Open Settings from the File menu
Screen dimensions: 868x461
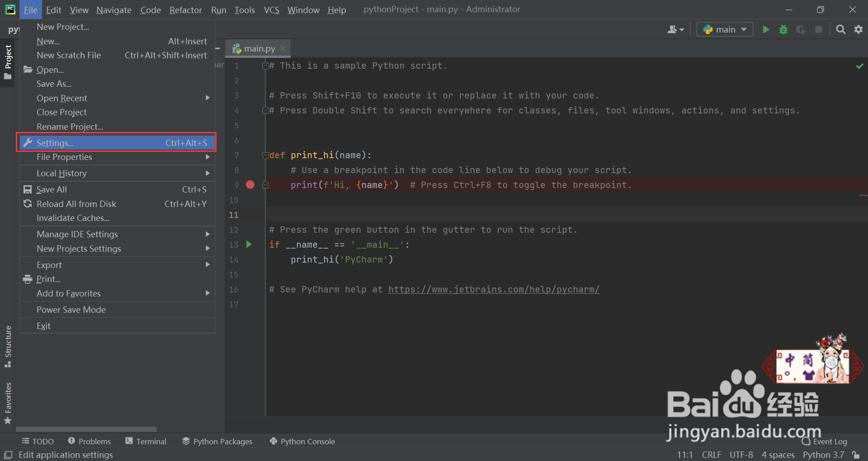(117, 143)
